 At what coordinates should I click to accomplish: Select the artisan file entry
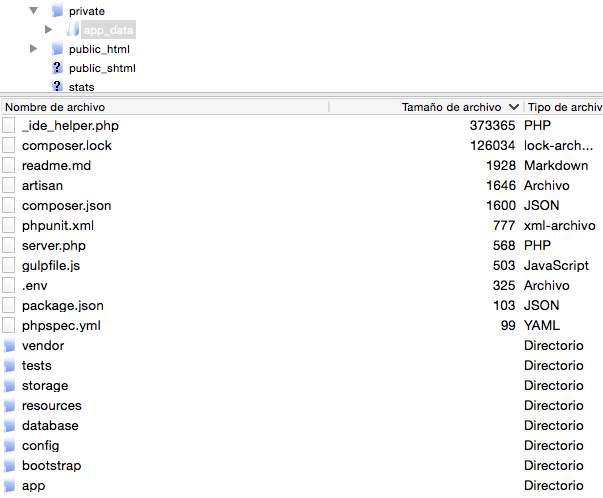[x=42, y=186]
